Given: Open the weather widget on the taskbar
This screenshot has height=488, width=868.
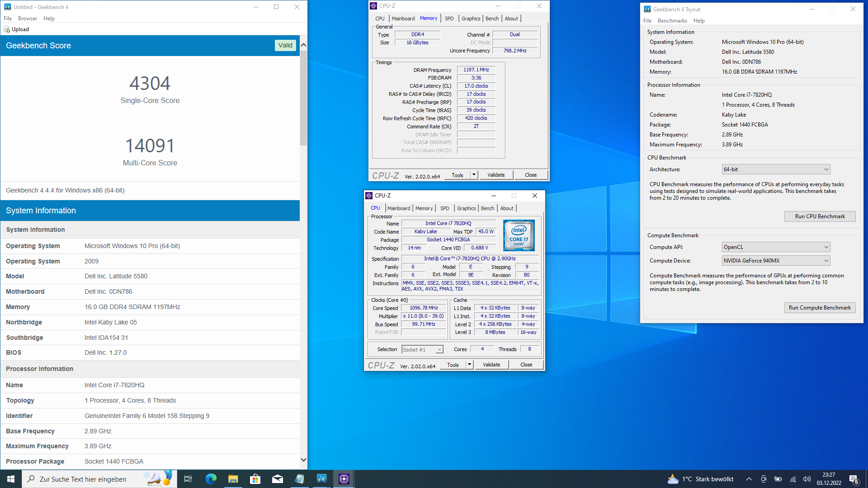Looking at the screenshot, I should coord(700,479).
